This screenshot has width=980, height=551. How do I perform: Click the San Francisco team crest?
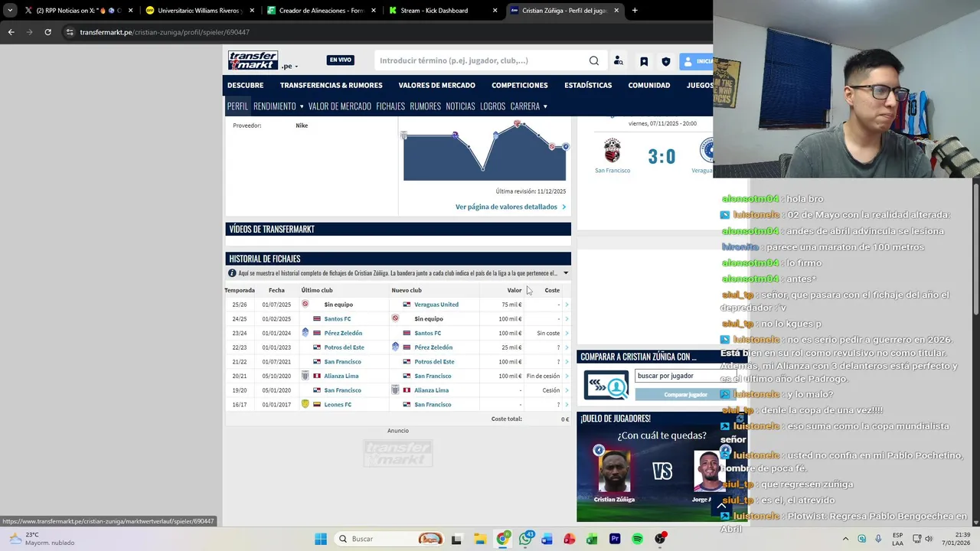click(612, 150)
